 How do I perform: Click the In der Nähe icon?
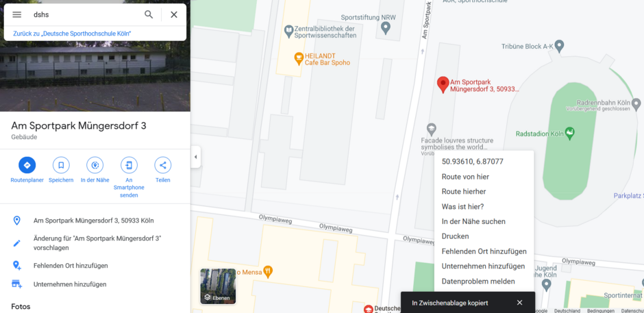(95, 165)
